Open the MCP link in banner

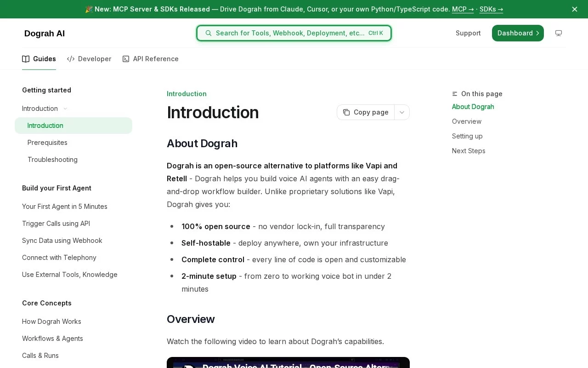point(463,9)
